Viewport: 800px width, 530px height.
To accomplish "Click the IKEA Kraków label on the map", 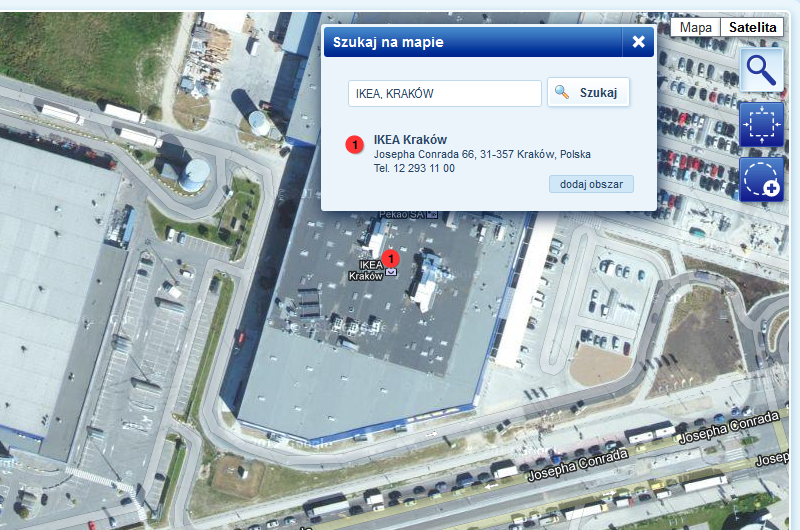I will point(366,270).
